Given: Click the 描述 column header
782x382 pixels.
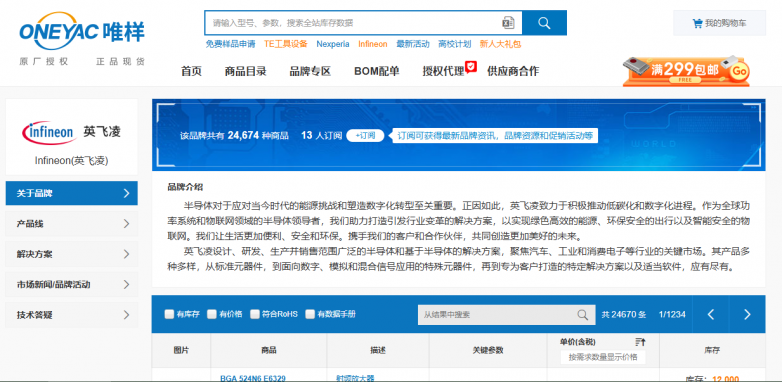Looking at the screenshot, I should pos(378,350).
